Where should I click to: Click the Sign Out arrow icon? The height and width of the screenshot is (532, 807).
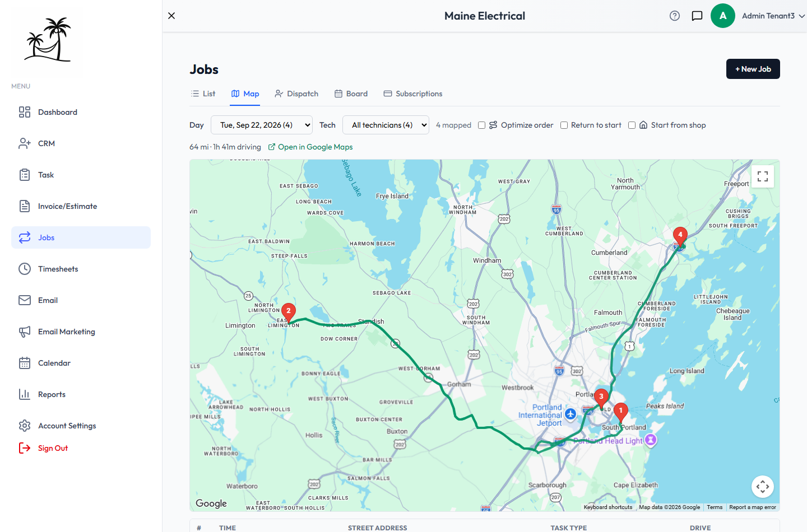(25, 448)
